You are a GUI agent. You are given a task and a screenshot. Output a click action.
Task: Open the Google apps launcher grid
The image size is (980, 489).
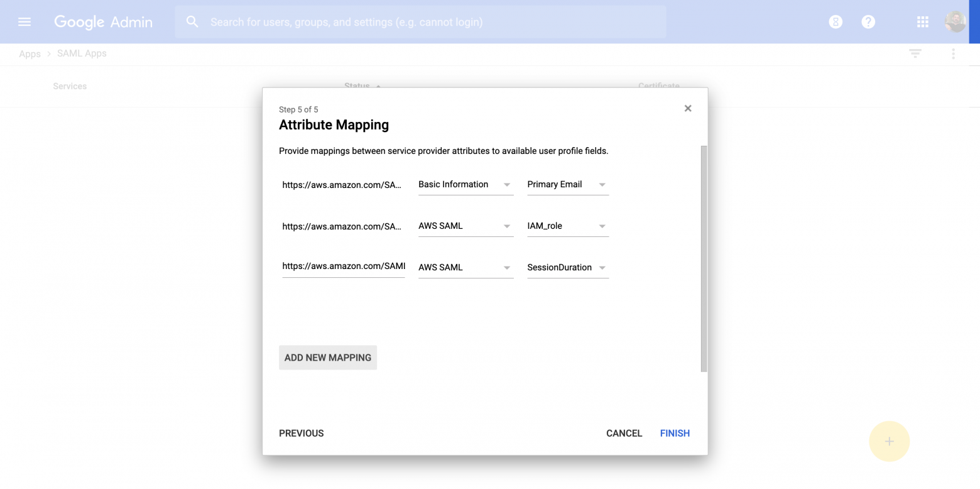pyautogui.click(x=922, y=21)
